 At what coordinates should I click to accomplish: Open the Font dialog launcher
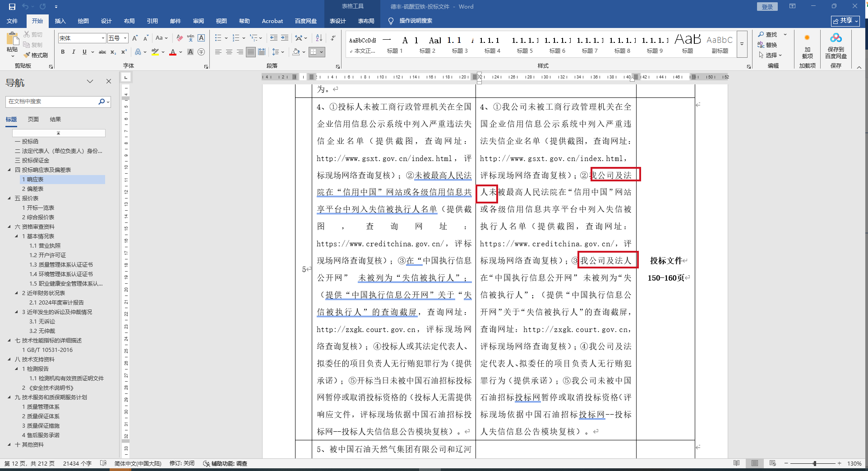pos(206,66)
